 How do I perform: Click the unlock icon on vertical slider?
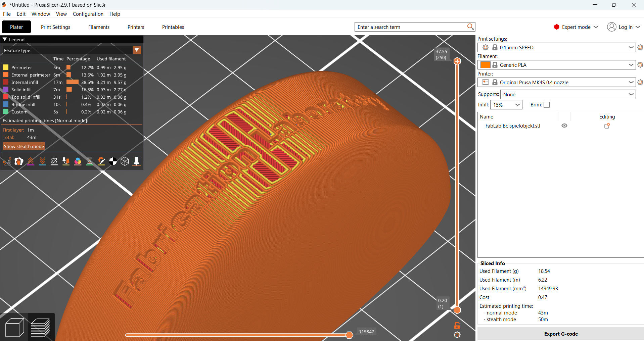pos(457,325)
